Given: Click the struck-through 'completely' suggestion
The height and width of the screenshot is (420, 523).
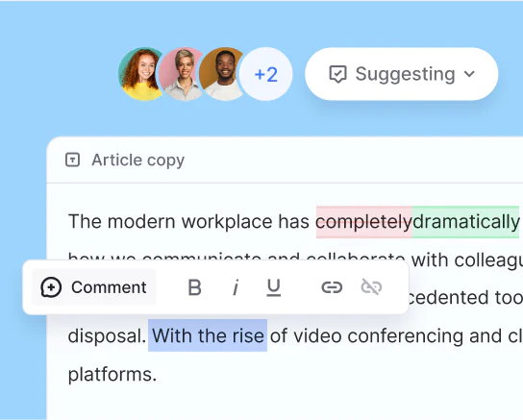Looking at the screenshot, I should coord(364,222).
